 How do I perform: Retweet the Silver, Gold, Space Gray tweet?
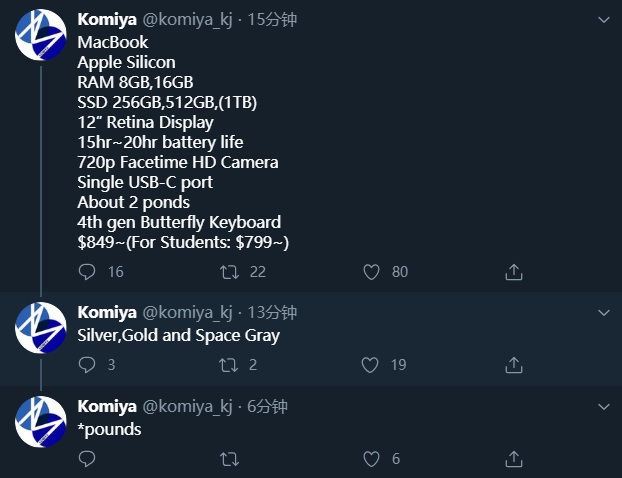tap(229, 365)
